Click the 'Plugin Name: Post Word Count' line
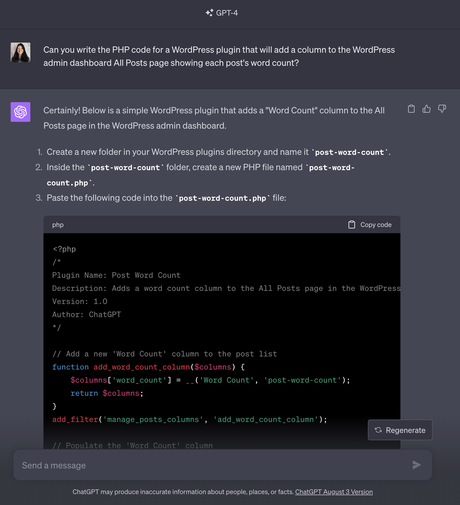Image resolution: width=460 pixels, height=505 pixels. coord(116,275)
